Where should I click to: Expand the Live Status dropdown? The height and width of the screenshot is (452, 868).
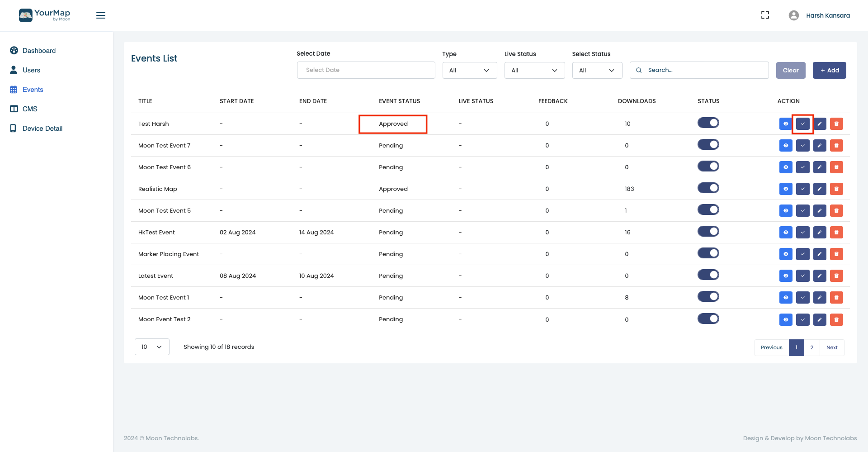(534, 71)
